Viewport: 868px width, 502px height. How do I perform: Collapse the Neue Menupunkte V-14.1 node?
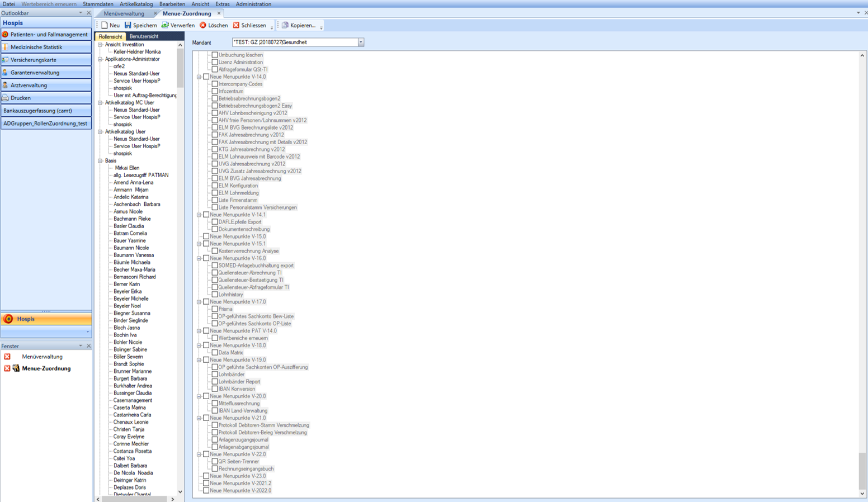pyautogui.click(x=199, y=215)
